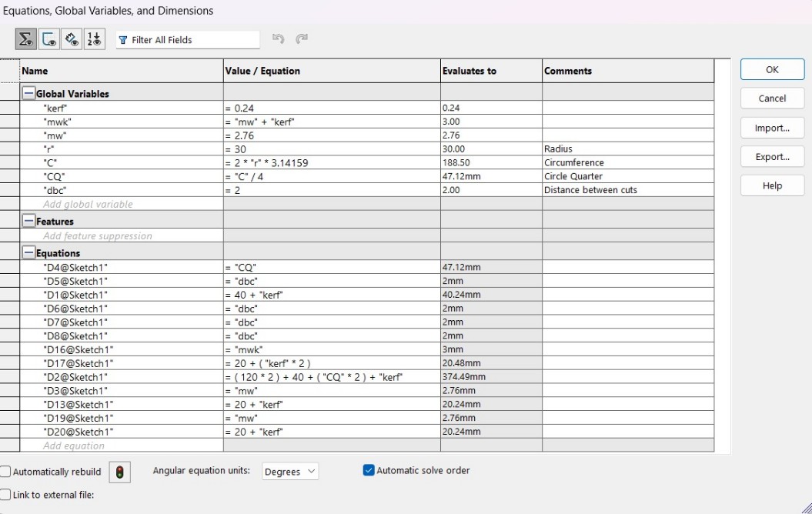Select the Equation View icon
This screenshot has width=812, height=514.
tap(25, 38)
